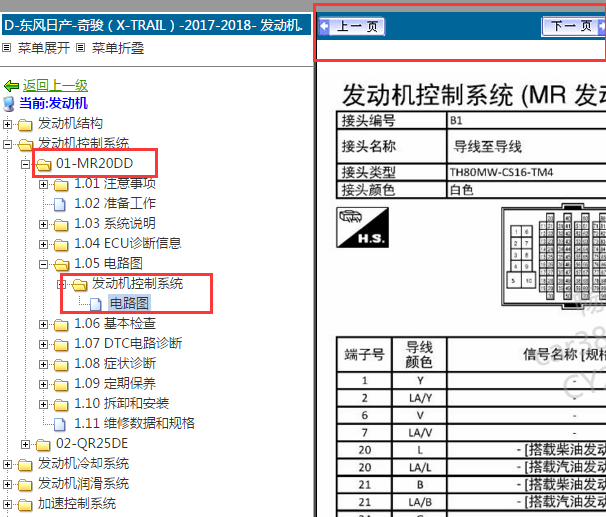Collapse the 01-MR20DD tree node
This screenshot has width=606, height=517.
tap(26, 165)
